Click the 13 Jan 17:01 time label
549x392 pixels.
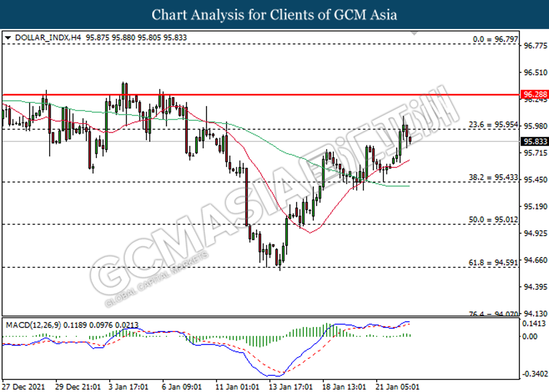tap(291, 387)
